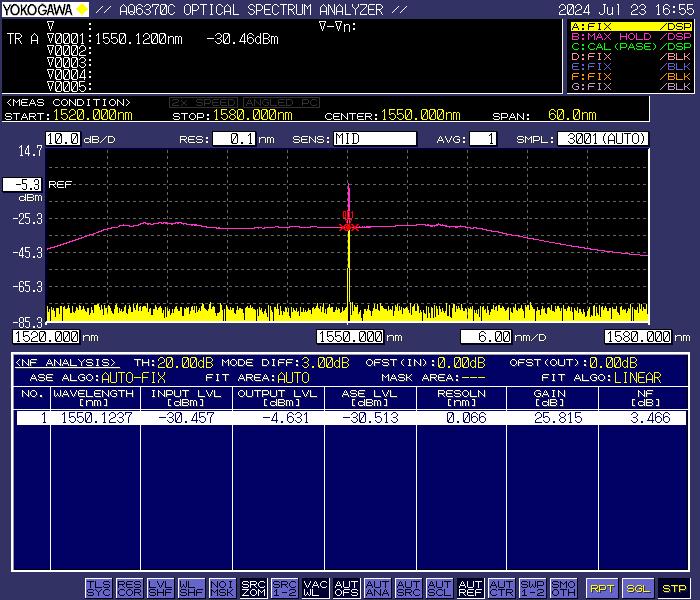Toggle the NOI MSK noise mask indicator
Viewport: 700px width, 600px height.
click(222, 588)
